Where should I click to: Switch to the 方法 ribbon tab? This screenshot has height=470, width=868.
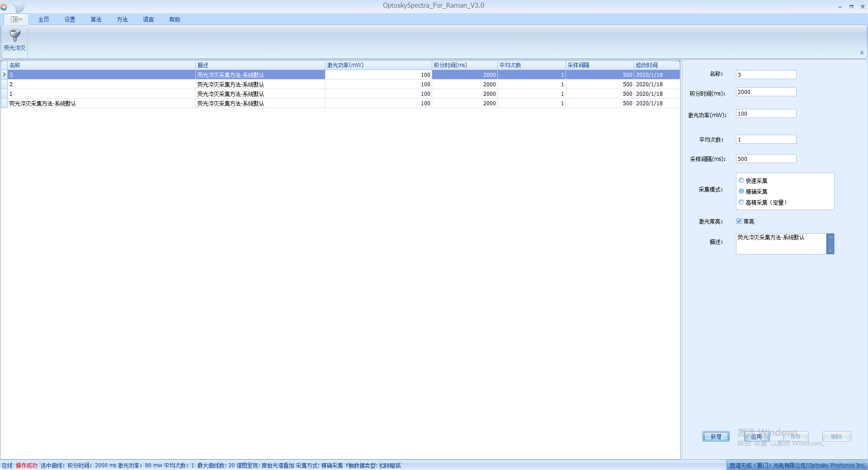[x=122, y=19]
